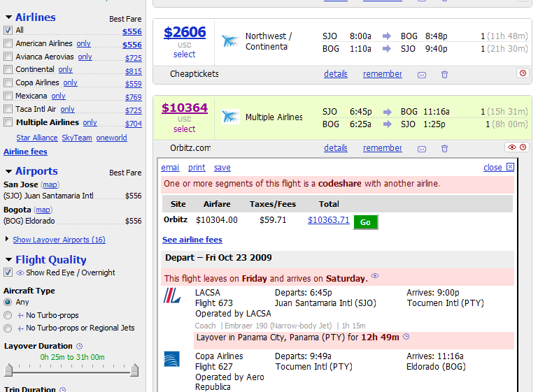Screen dimensions: 538x392
Task: Check the American Airlines checkbox
Action: pos(8,43)
